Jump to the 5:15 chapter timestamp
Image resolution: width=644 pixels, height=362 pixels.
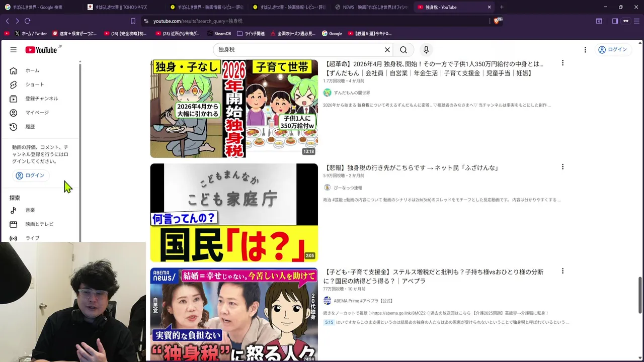coord(329,322)
